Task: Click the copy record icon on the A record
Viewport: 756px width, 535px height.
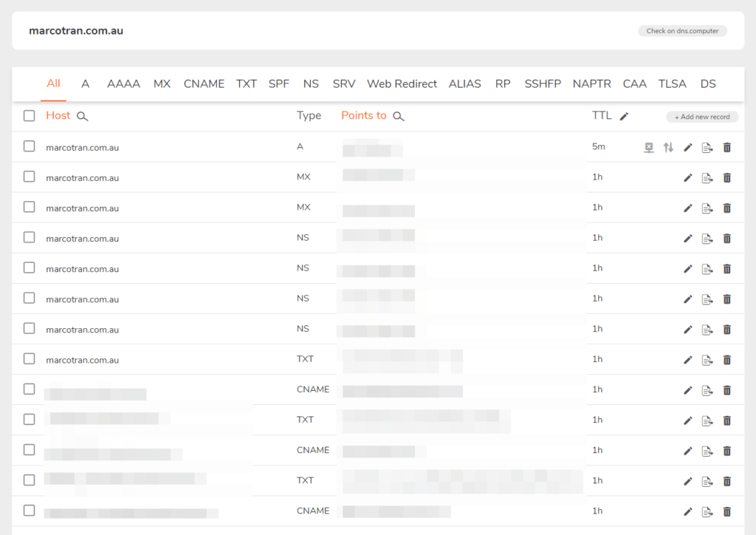Action: pos(707,147)
